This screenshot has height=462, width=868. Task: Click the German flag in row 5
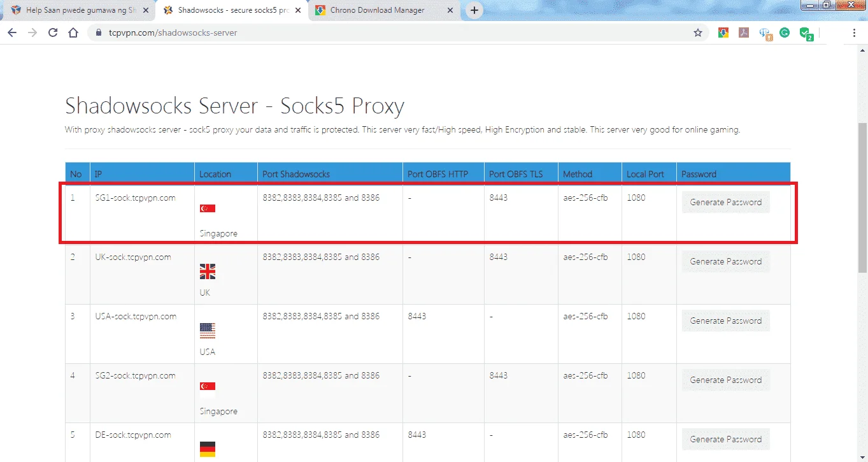click(208, 449)
